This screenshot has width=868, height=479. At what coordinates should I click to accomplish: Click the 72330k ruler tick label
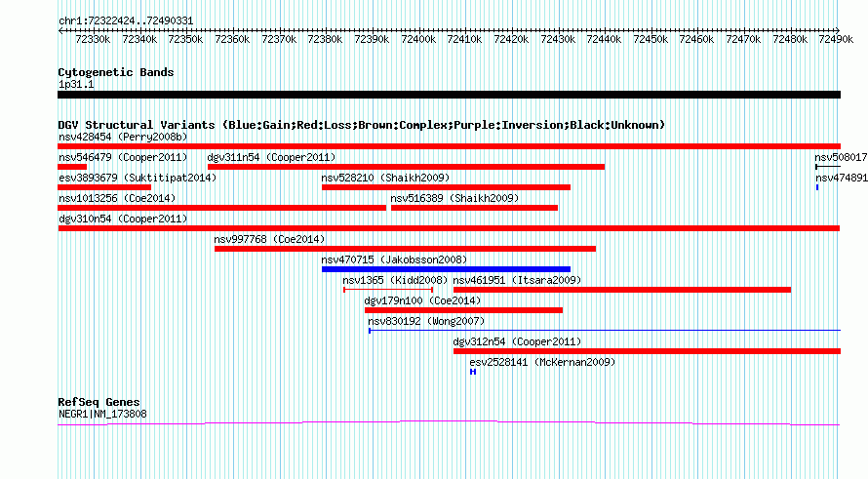(93, 39)
